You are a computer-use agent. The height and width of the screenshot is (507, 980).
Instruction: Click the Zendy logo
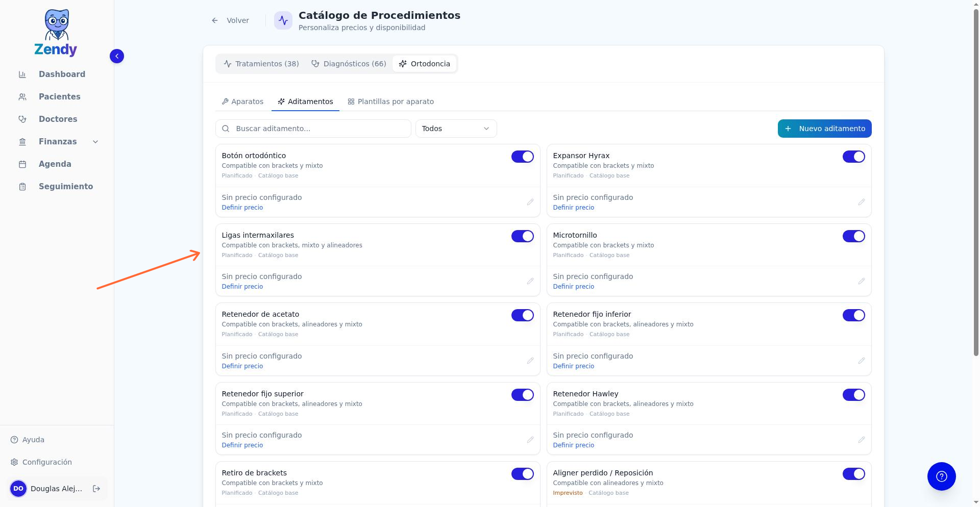pyautogui.click(x=56, y=32)
